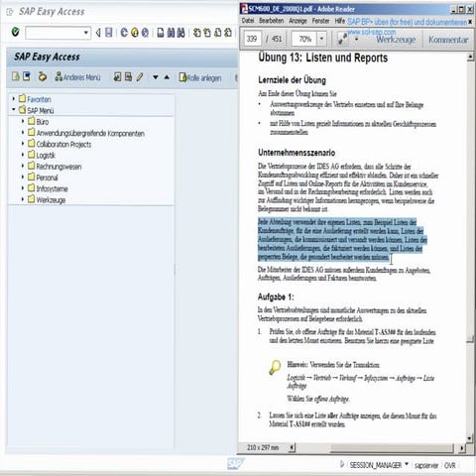Screen dimensions: 476x476
Task: Click the page number field showing 339
Action: 252,39
